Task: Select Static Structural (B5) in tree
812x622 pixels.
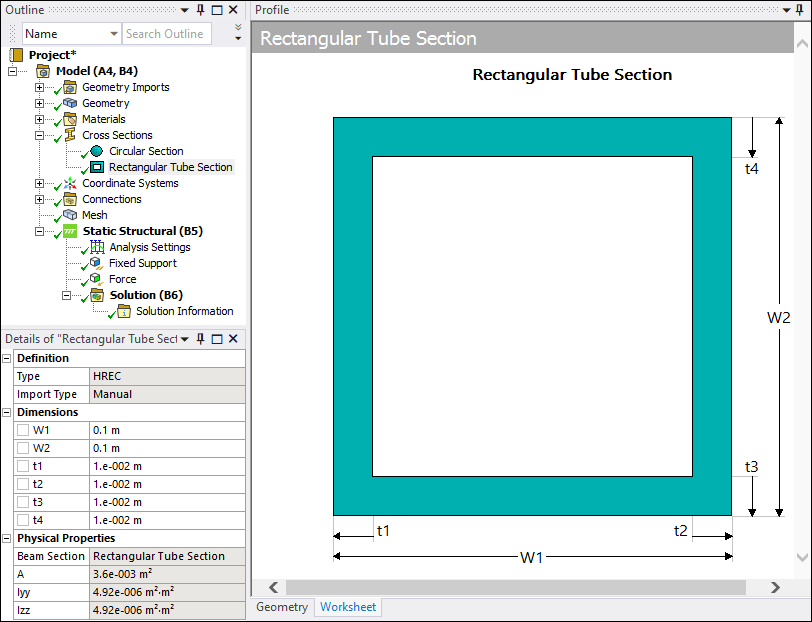Action: click(x=142, y=231)
